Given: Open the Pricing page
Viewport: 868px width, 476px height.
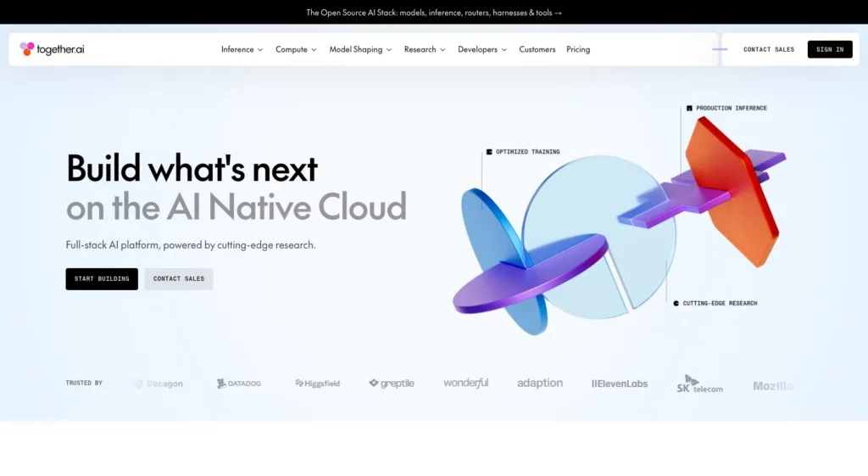Looking at the screenshot, I should tap(578, 49).
